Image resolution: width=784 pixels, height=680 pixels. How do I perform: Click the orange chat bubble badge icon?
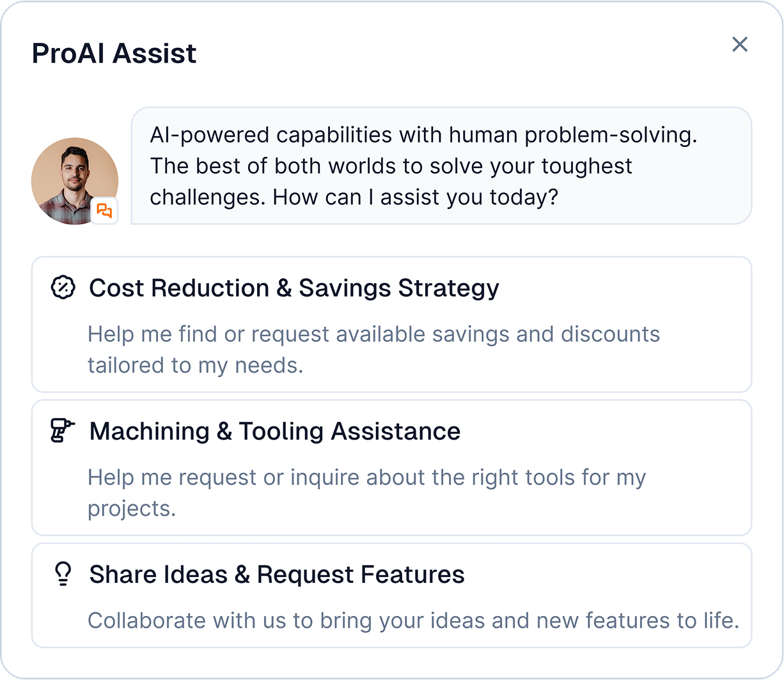point(104,210)
